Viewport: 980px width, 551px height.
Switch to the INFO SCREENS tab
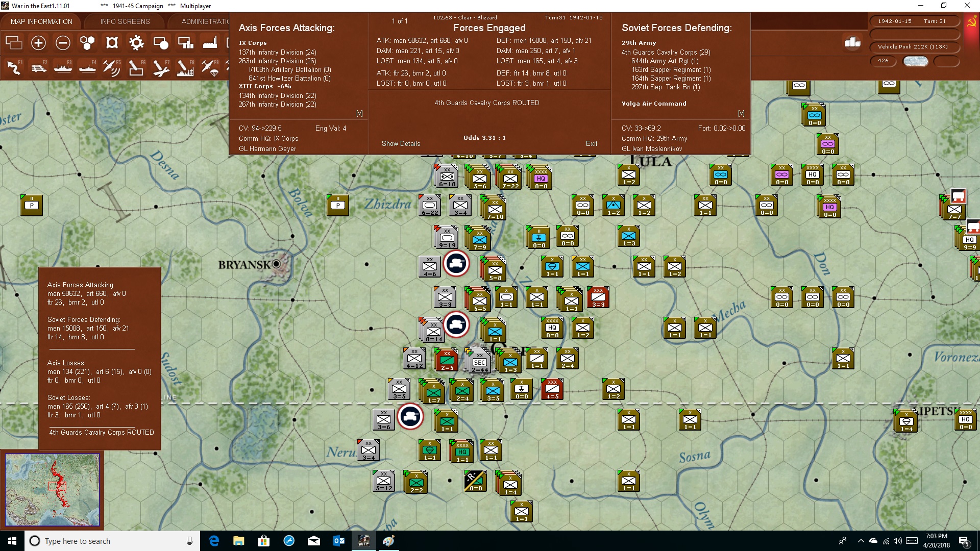click(125, 21)
